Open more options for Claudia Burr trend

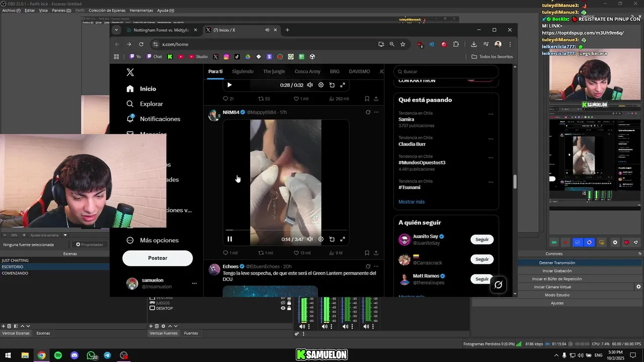click(491, 139)
